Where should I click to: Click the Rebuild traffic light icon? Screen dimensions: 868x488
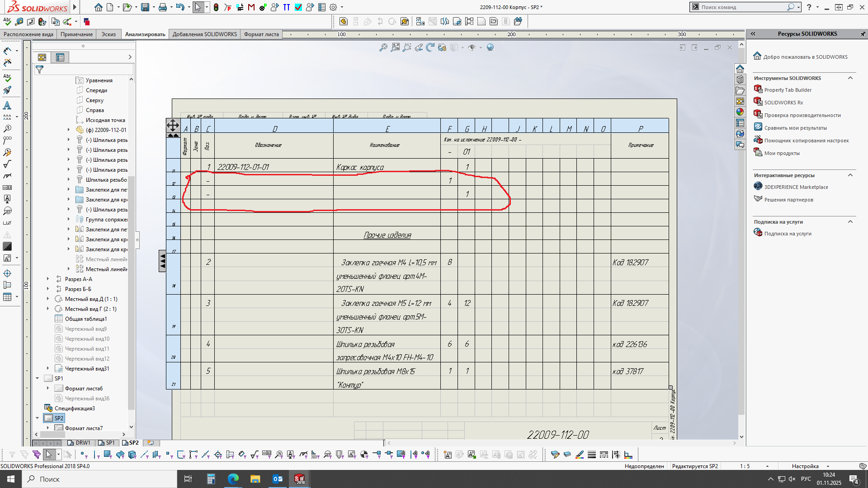coord(216,7)
